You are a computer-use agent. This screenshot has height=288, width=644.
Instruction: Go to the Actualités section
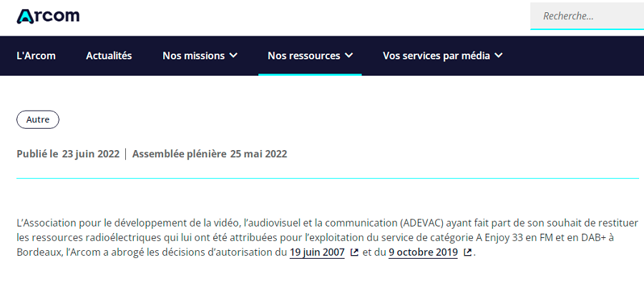[109, 56]
